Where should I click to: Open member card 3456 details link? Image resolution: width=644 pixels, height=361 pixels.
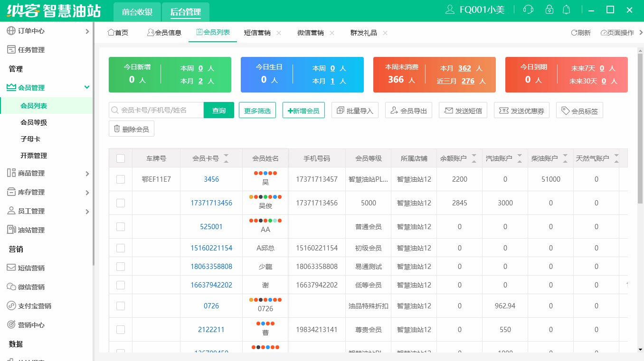(x=211, y=179)
